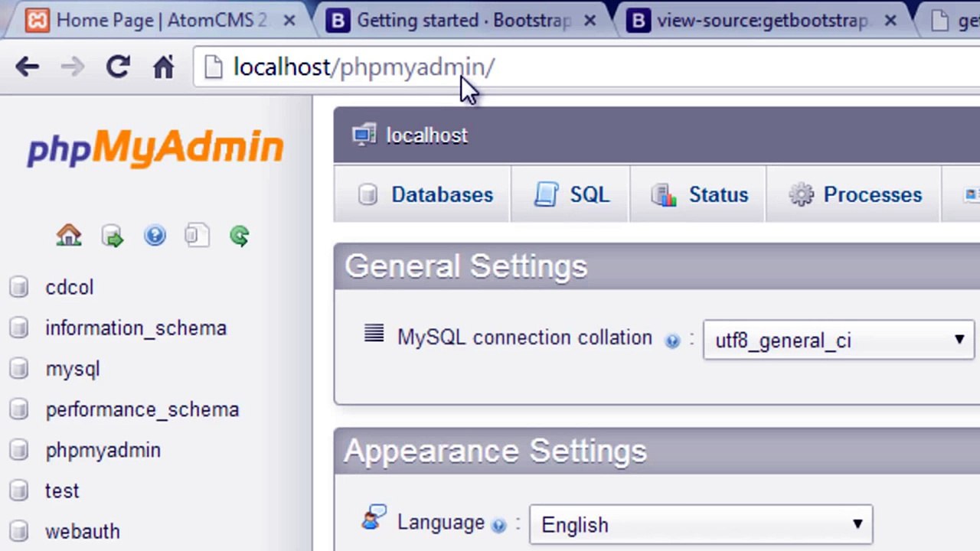
Task: Click the performance_schema database icon
Action: (19, 409)
